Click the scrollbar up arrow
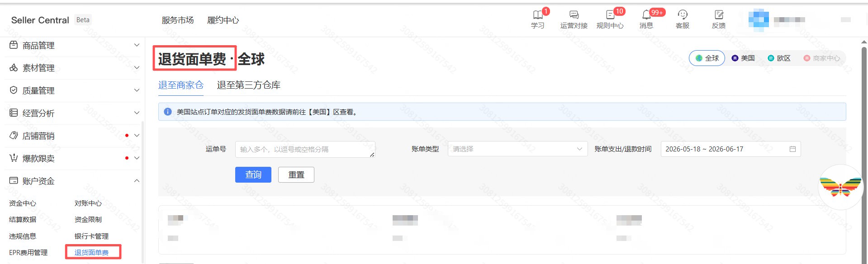Image resolution: width=868 pixels, height=264 pixels. [x=864, y=42]
